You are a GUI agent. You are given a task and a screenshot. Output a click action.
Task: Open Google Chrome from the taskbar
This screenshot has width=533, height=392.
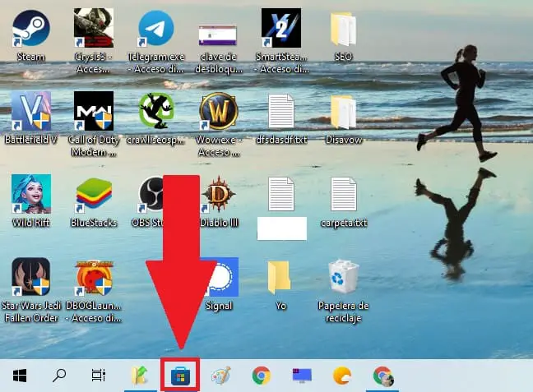[x=262, y=376]
